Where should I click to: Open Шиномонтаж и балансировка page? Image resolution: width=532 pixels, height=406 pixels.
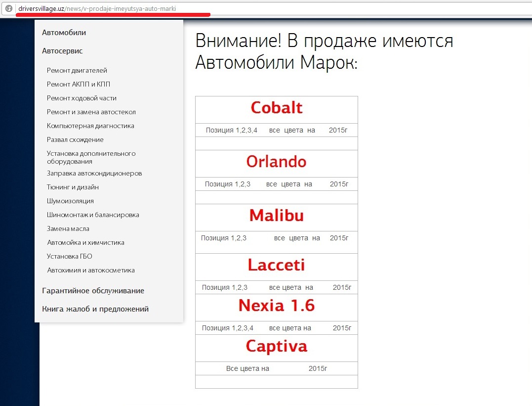point(93,215)
